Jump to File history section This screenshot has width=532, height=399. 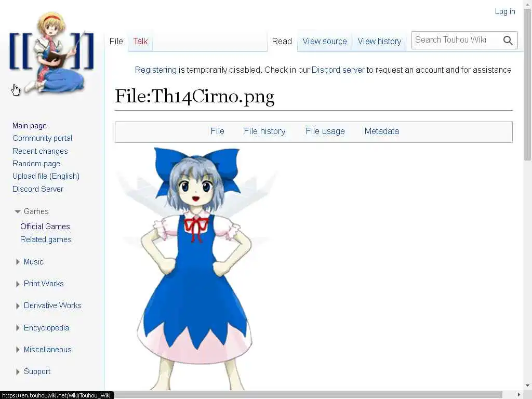[x=264, y=131]
